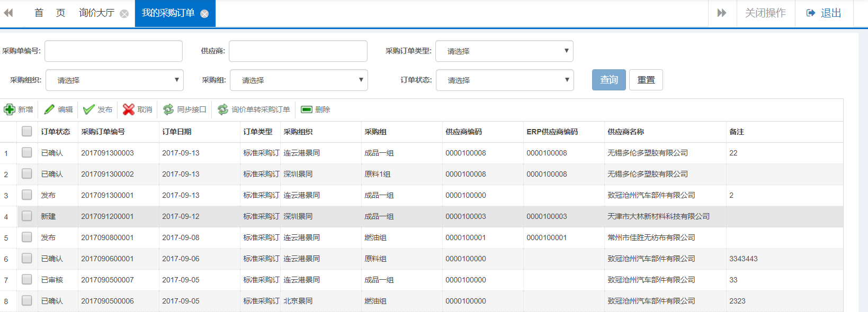Click the 订单类型 column header
The image size is (868, 312).
(258, 132)
